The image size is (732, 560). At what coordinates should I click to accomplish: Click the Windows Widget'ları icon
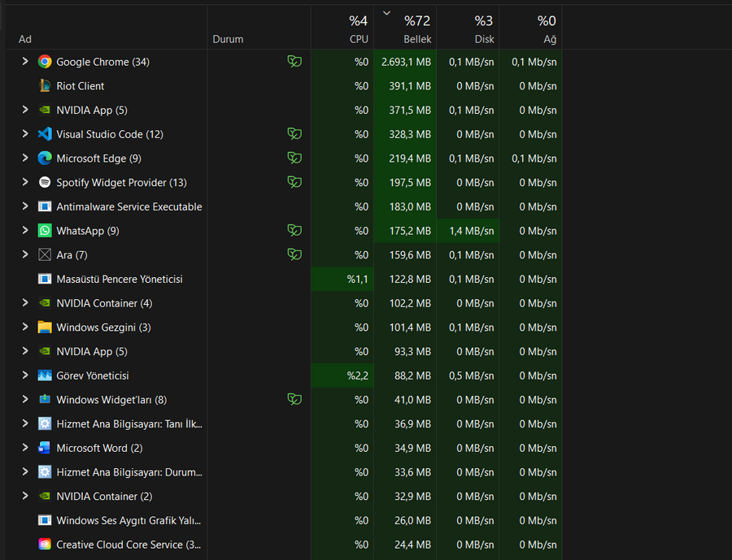45,399
